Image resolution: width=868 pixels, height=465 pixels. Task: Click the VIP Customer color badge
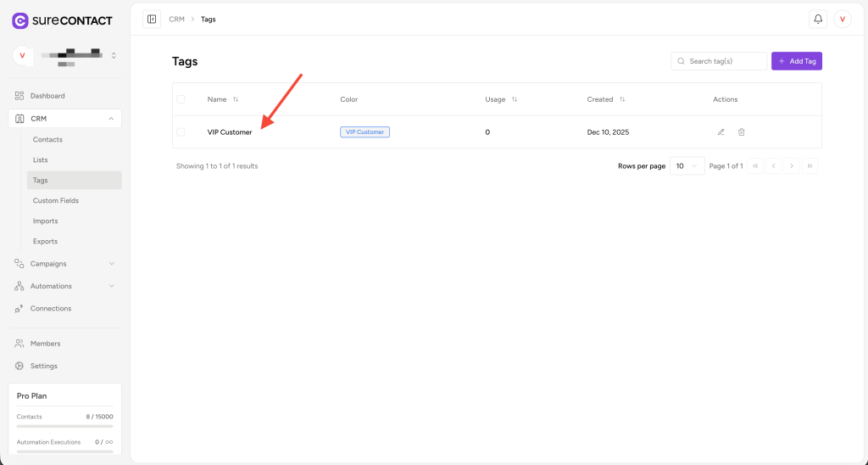click(364, 132)
